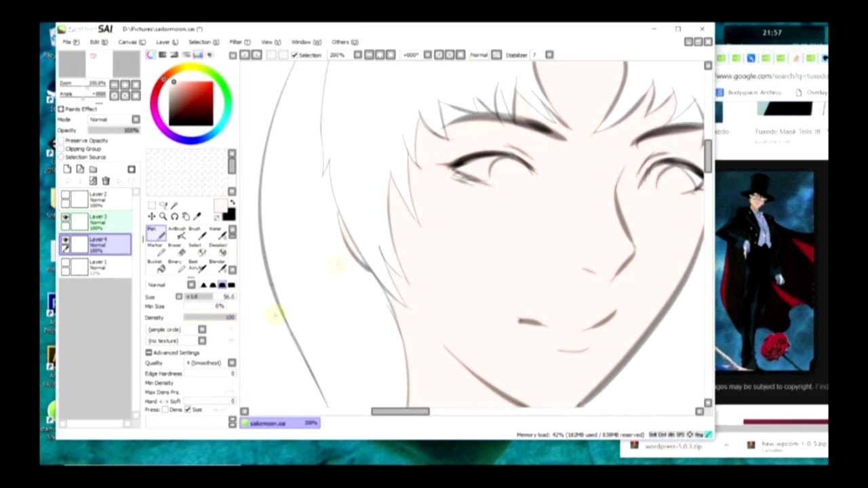Open zoom percentage dropdown in toolbar
This screenshot has width=868, height=488.
point(357,55)
